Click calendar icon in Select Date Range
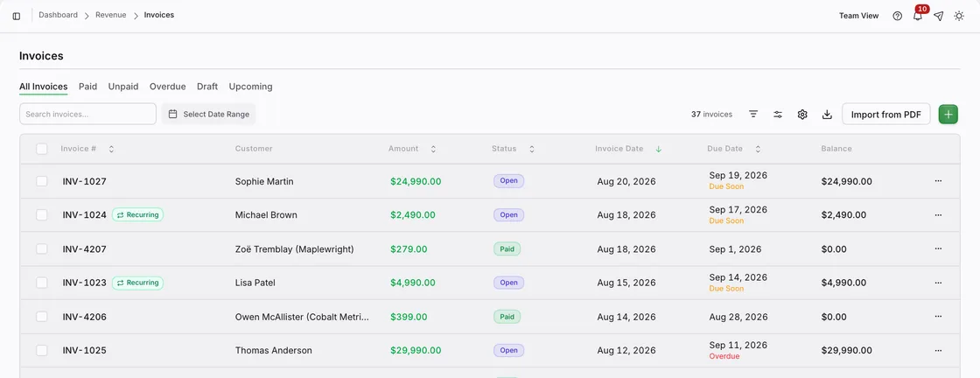 click(173, 115)
